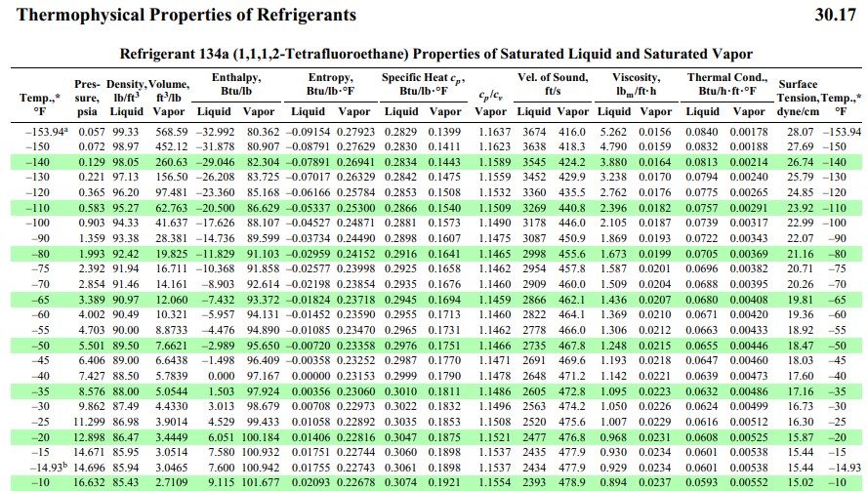
Task: Click the vapor volume value 568.59
Action: pyautogui.click(x=172, y=132)
